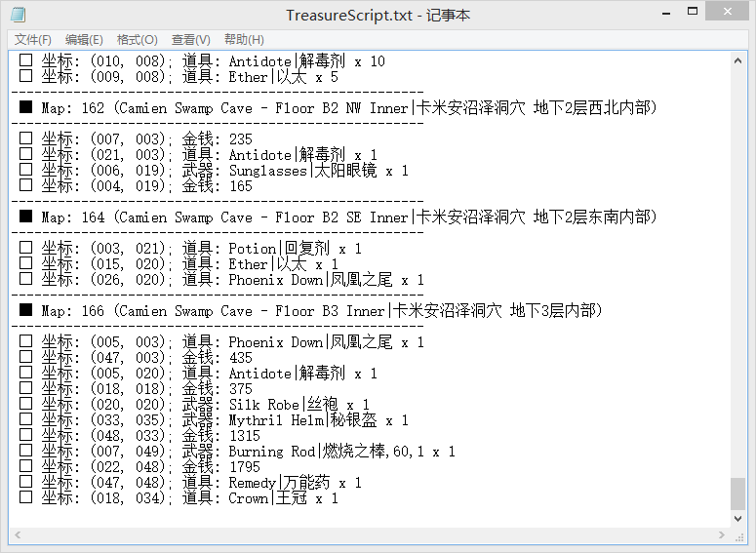Minimize the Notepad window
The width and height of the screenshot is (756, 553).
click(666, 12)
